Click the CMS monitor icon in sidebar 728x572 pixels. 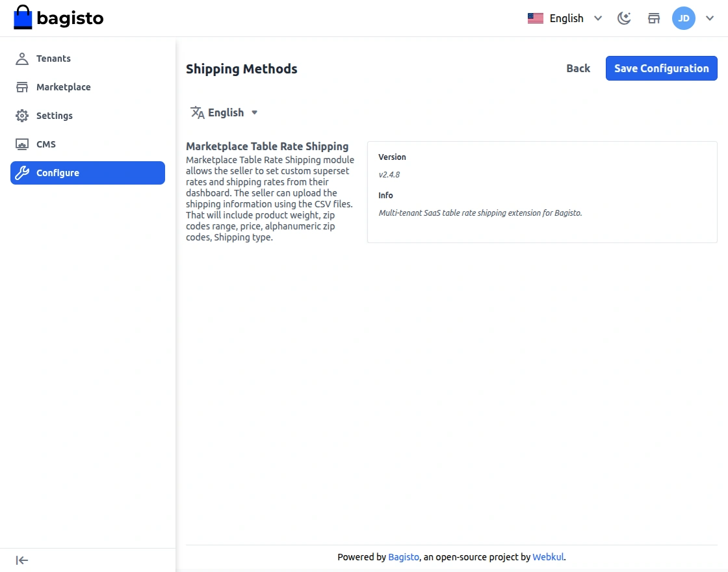coord(22,144)
